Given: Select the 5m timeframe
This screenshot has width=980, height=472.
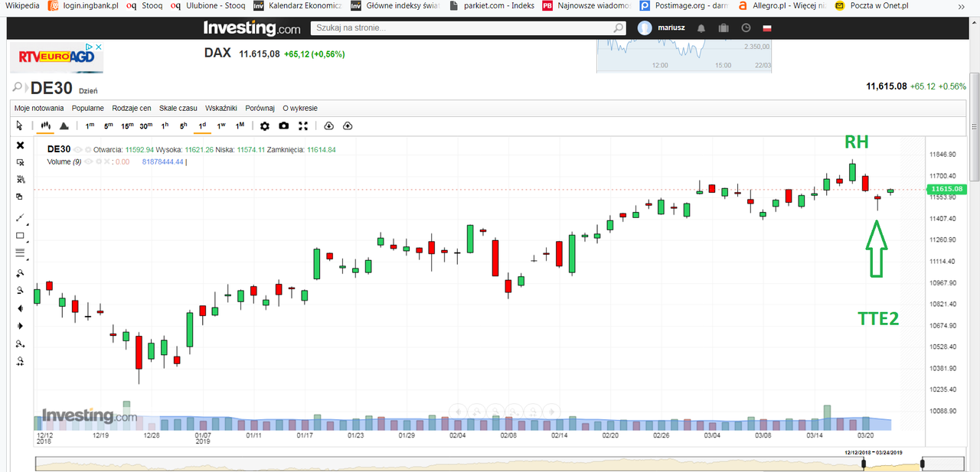Looking at the screenshot, I should click(x=109, y=125).
